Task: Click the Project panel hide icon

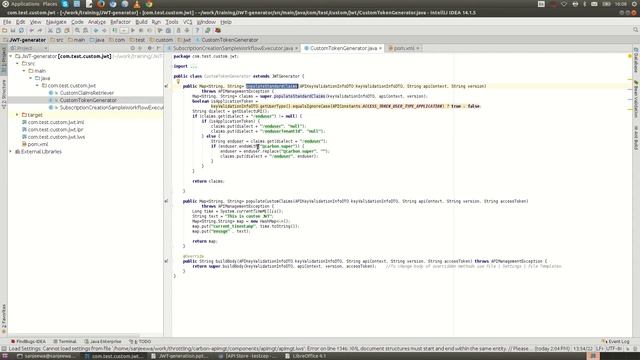Action: (158, 48)
